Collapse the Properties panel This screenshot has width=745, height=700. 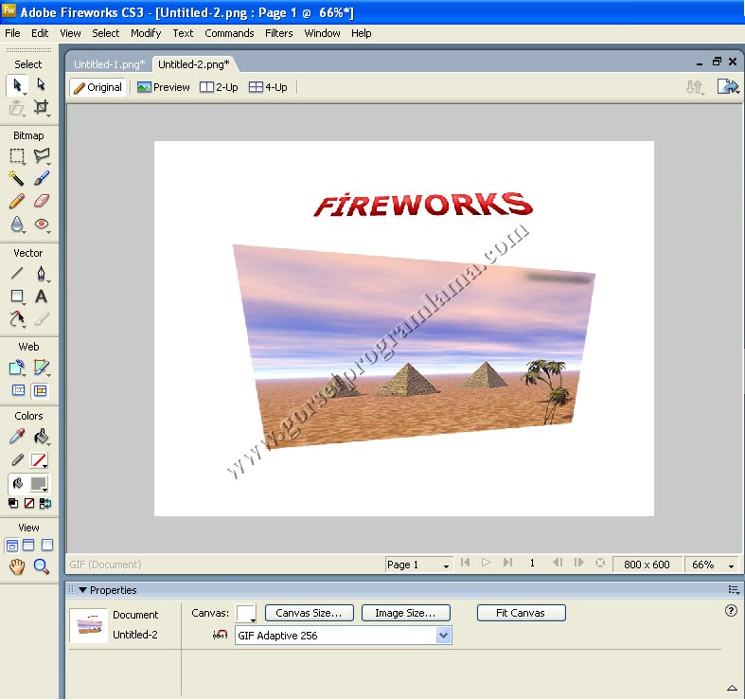tap(81, 590)
